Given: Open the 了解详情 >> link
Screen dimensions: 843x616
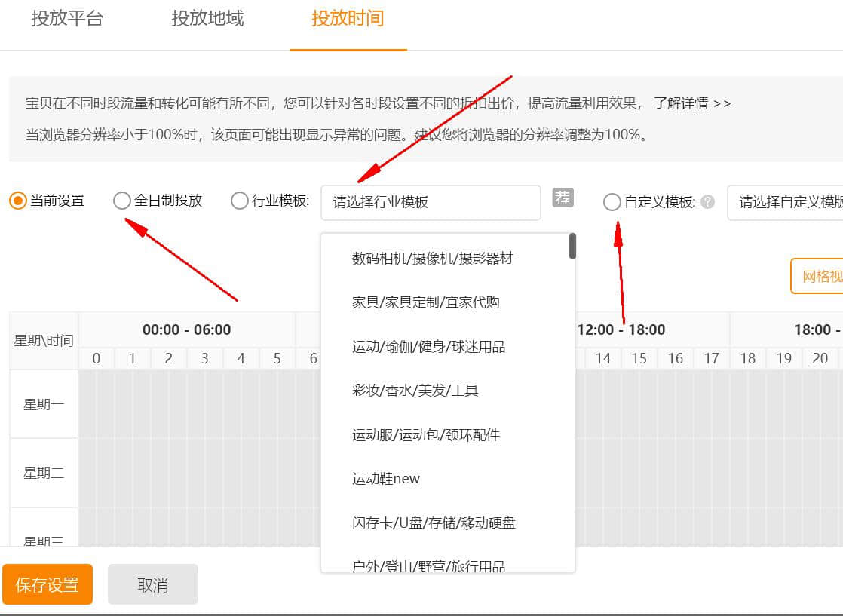Looking at the screenshot, I should click(691, 103).
